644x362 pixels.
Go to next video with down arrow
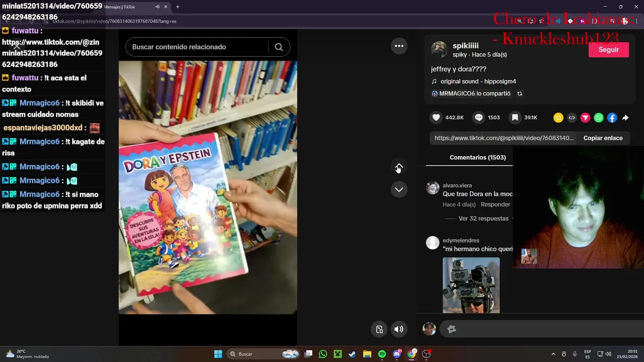[x=399, y=190]
